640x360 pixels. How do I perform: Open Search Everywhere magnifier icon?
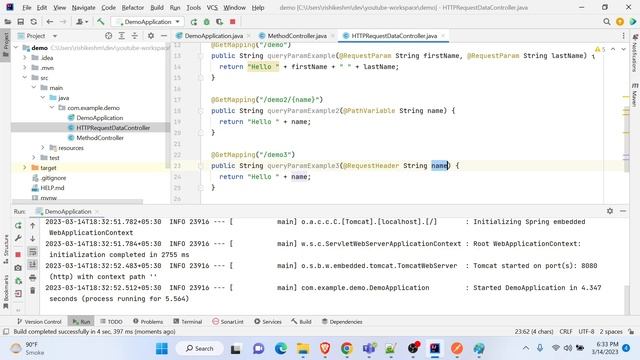(x=607, y=22)
